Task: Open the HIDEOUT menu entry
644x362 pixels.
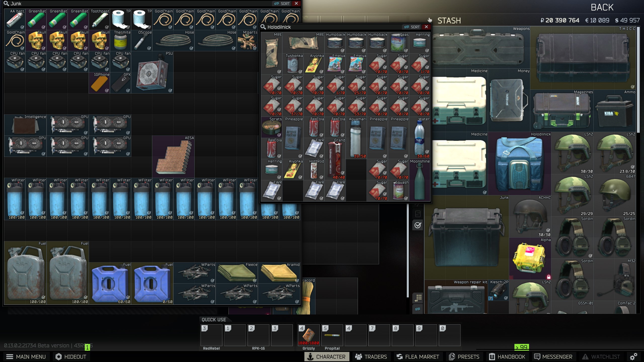Action: coord(70,356)
